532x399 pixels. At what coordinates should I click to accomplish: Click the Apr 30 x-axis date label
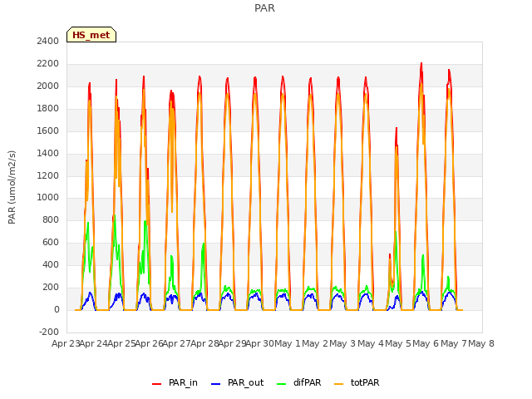point(260,343)
